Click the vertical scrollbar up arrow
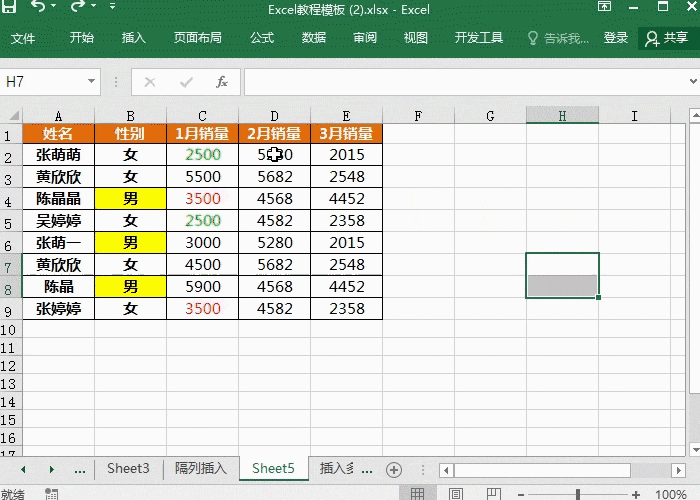 (695, 115)
